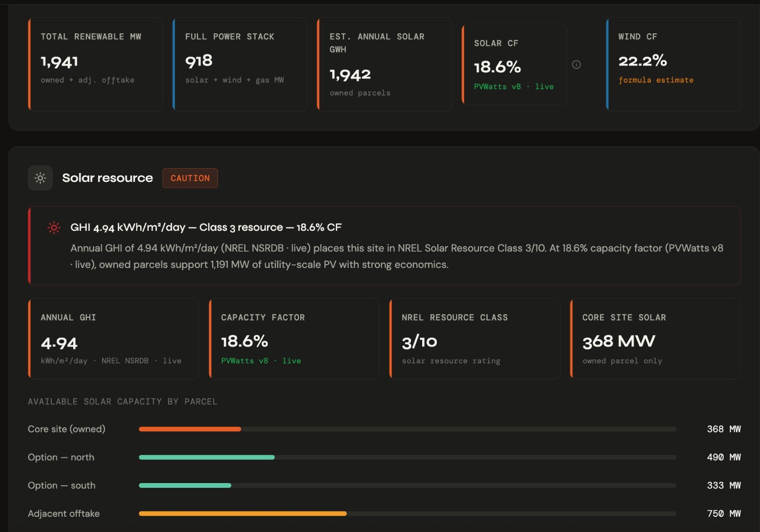Click the 'owned + adj. offtake' caption
The height and width of the screenshot is (532, 760).
click(87, 80)
